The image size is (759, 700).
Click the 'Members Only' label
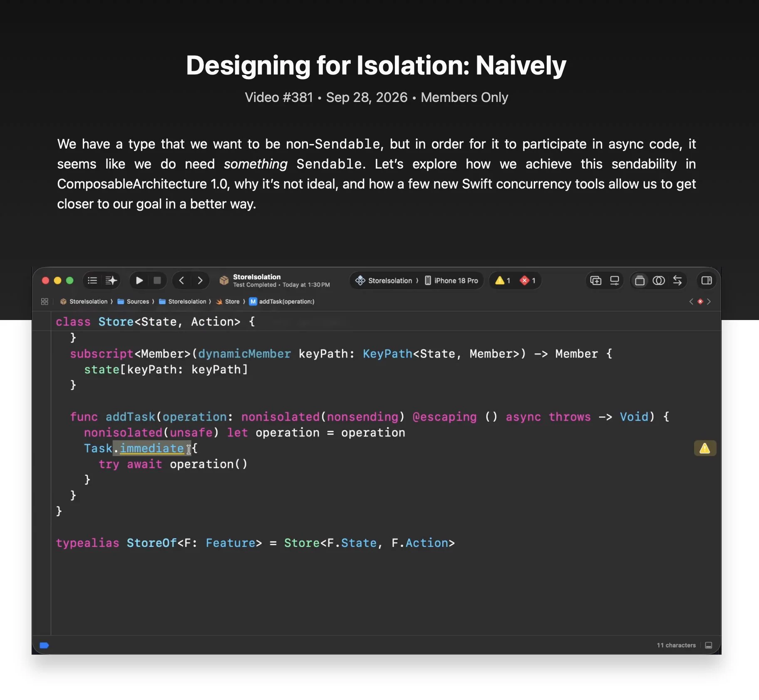coord(464,97)
